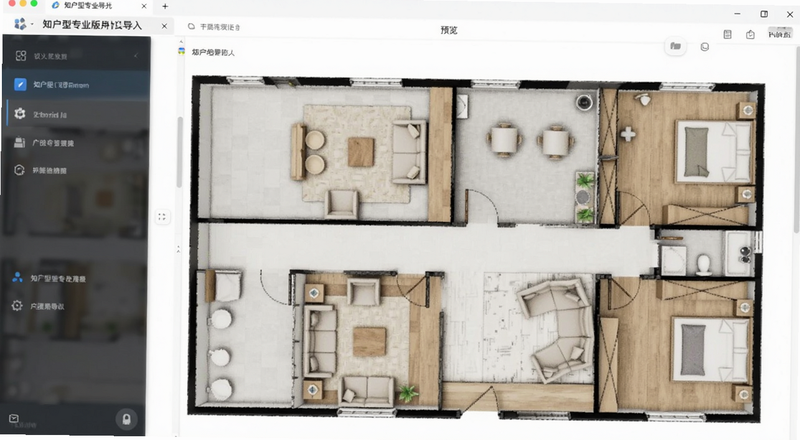The image size is (800, 440).
Task: Open the gear cog item below the pencil item
Action: pos(77,114)
